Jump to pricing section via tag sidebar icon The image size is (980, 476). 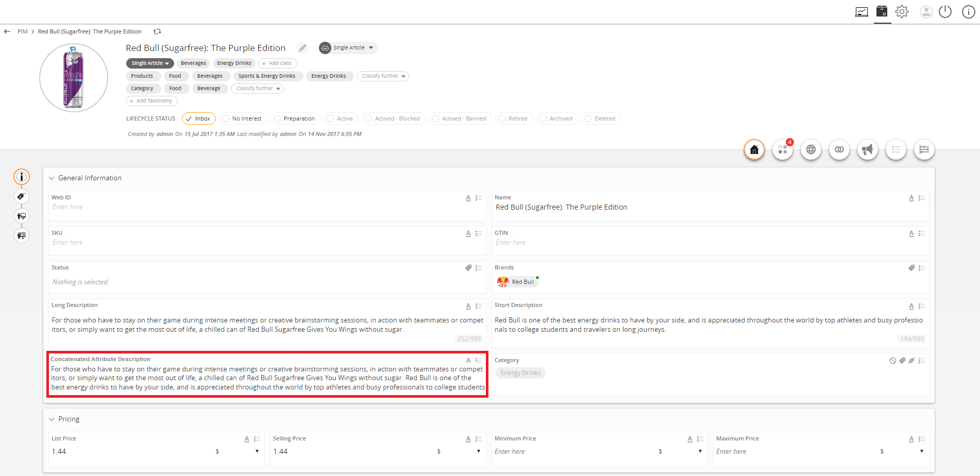pos(22,196)
